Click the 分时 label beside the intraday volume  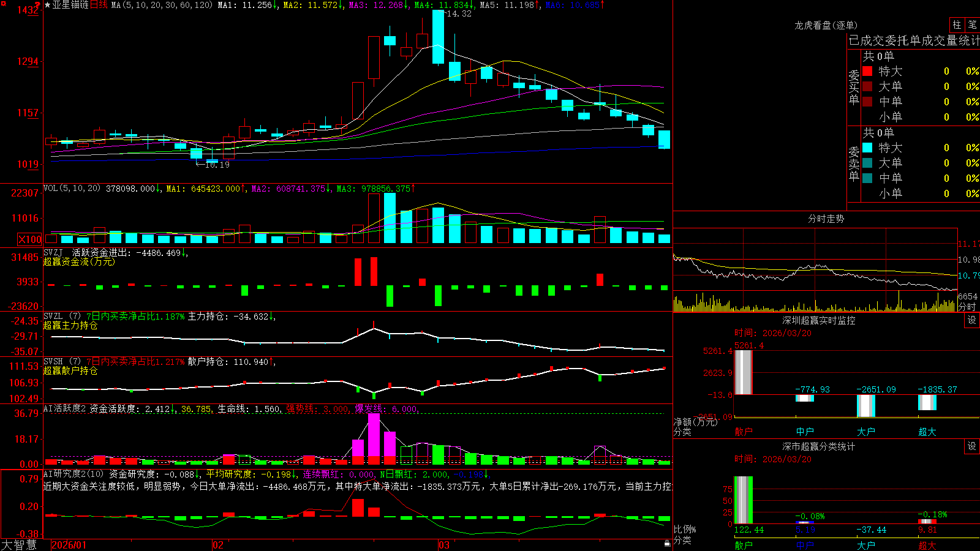[x=967, y=306]
